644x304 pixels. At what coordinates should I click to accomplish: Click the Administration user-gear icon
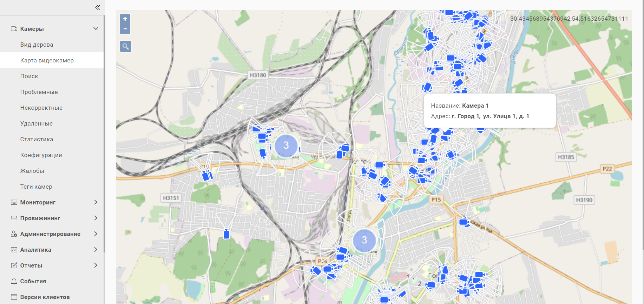point(14,234)
